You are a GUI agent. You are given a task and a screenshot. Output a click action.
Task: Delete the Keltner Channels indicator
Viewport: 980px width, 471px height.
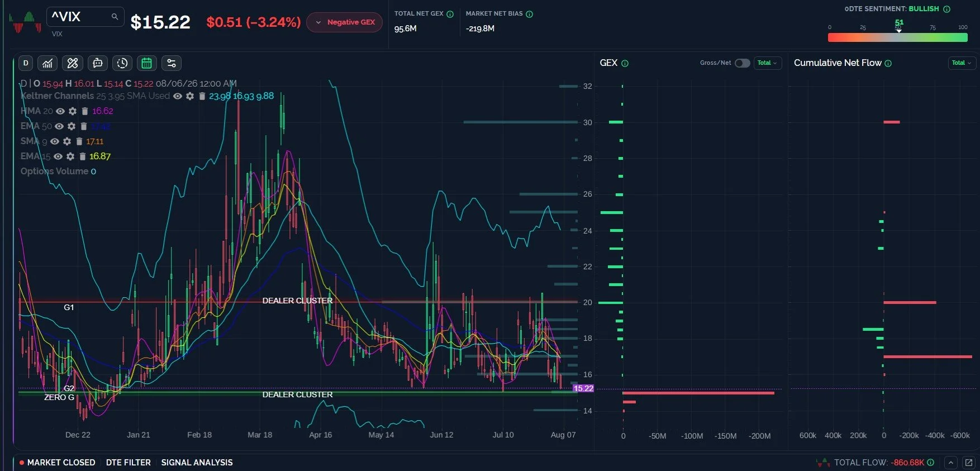point(202,96)
